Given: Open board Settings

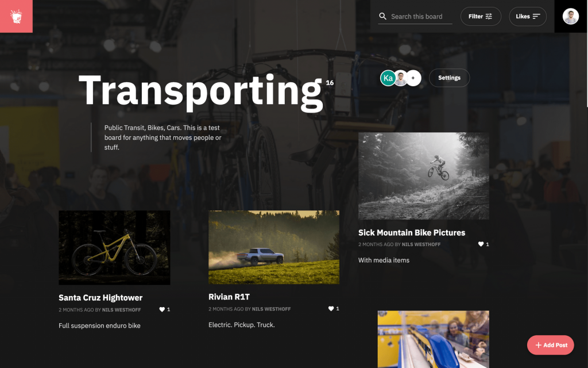Looking at the screenshot, I should coord(449,78).
